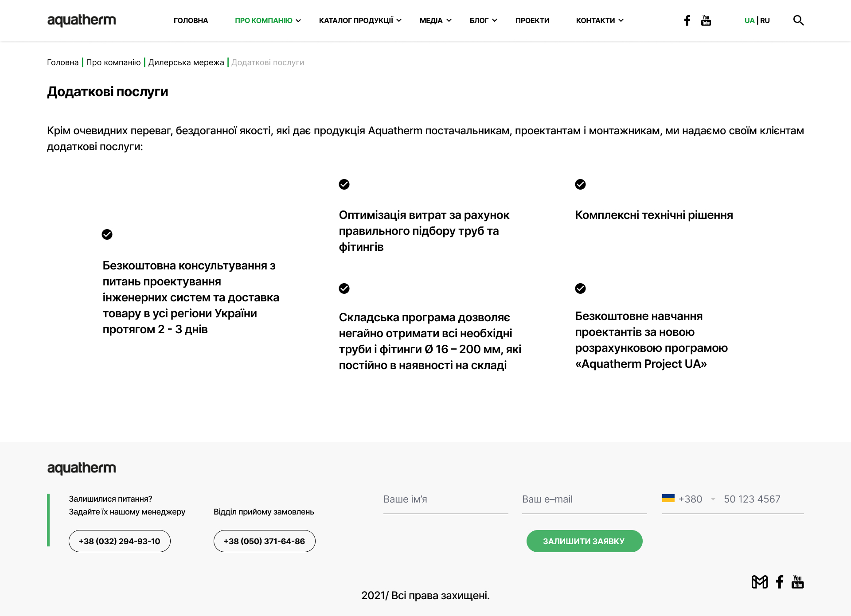The image size is (851, 616).
Task: Click the footer email envelope icon
Action: coord(760,582)
